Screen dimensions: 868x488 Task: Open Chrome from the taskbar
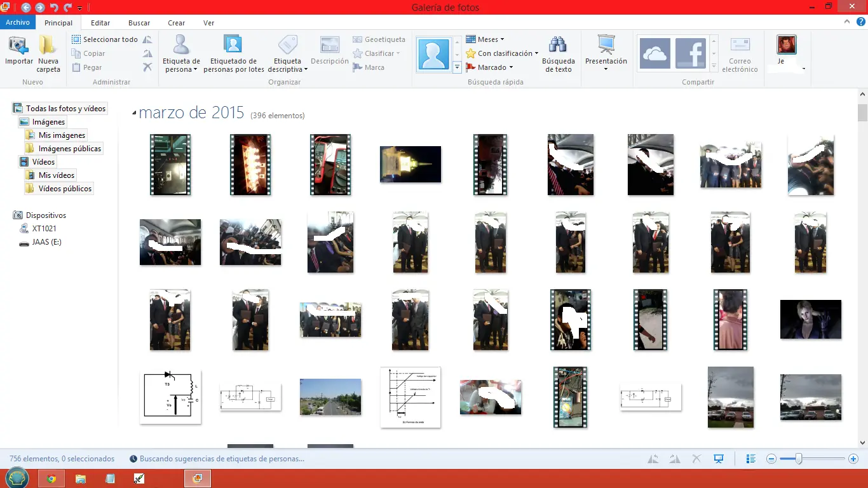click(51, 478)
